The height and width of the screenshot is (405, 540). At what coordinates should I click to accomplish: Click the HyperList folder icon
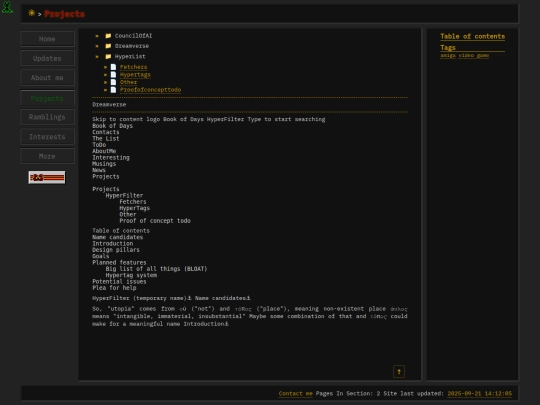tap(108, 56)
